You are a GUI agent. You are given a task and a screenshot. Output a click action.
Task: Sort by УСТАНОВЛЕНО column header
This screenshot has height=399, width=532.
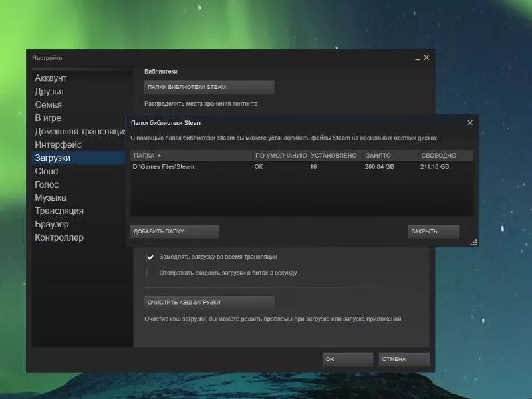click(334, 156)
